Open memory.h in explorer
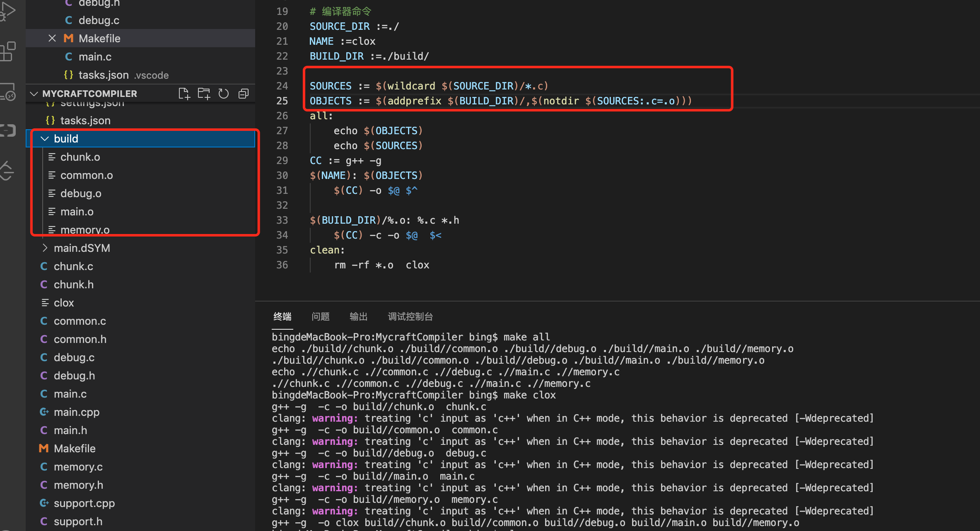Image resolution: width=980 pixels, height=531 pixels. coord(140,485)
